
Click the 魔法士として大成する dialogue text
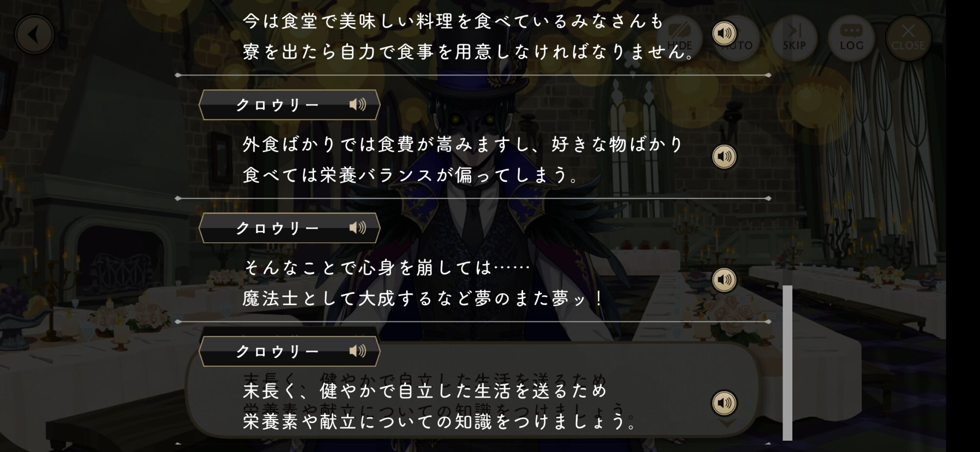tap(423, 299)
